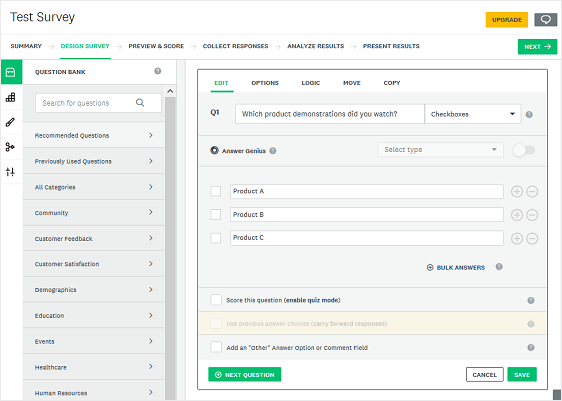The width and height of the screenshot is (562, 401).
Task: Go to Present Results step
Action: tap(391, 46)
